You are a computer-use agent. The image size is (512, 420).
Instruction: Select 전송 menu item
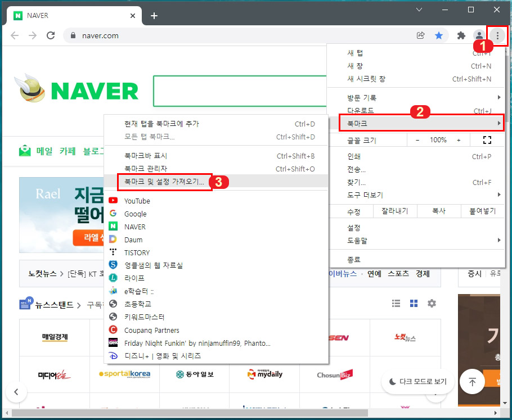(416, 169)
